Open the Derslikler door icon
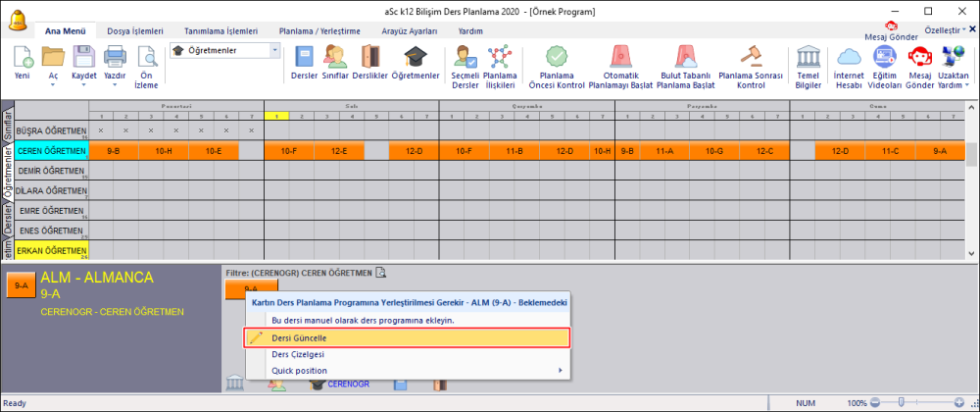Viewport: 980px width, 412px height. 370,57
